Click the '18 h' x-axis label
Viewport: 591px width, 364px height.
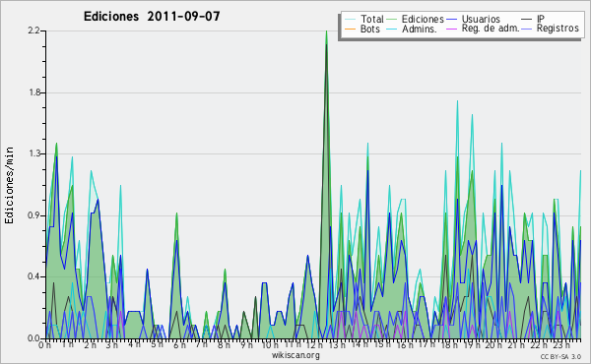pyautogui.click(x=449, y=344)
